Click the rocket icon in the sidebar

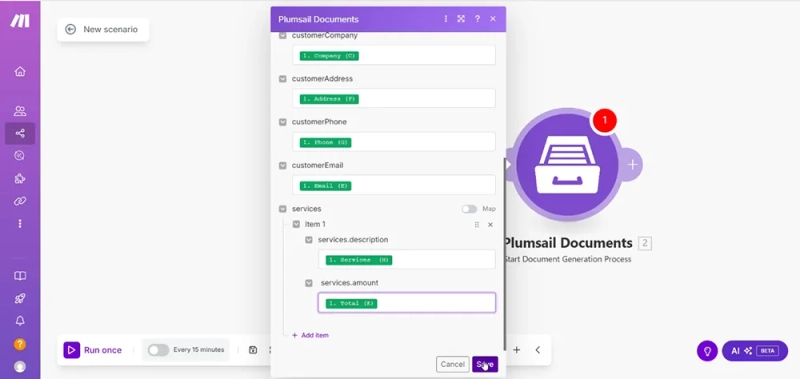(20, 298)
